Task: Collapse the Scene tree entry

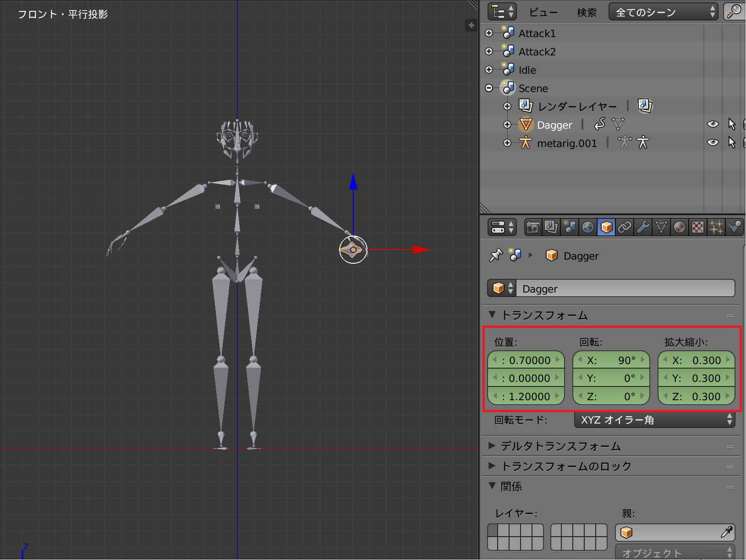Action: (x=490, y=88)
